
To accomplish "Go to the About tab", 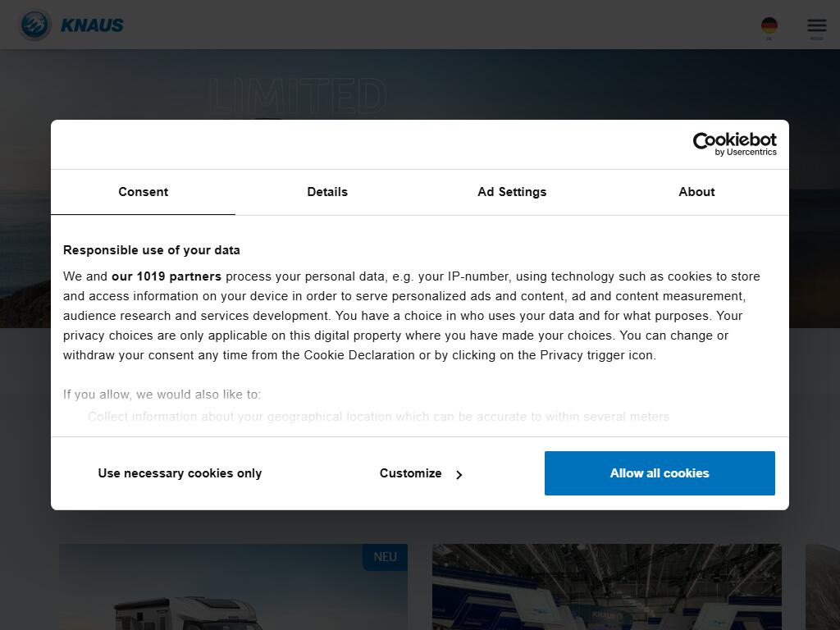I will 696,192.
